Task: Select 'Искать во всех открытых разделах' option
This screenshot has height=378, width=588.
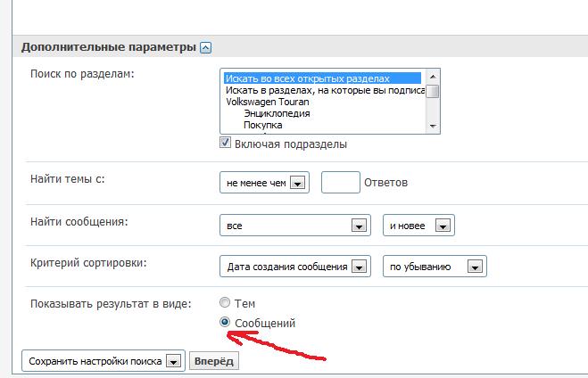Action: (x=322, y=78)
